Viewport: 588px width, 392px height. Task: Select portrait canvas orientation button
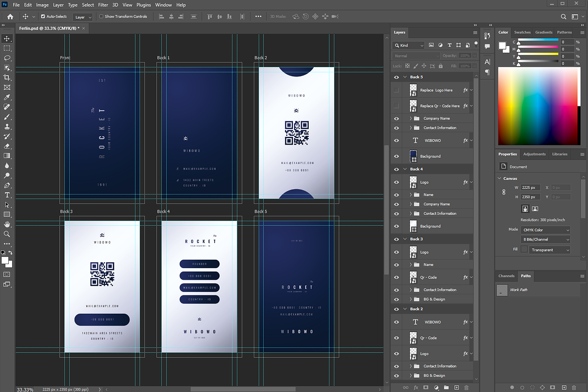(525, 208)
